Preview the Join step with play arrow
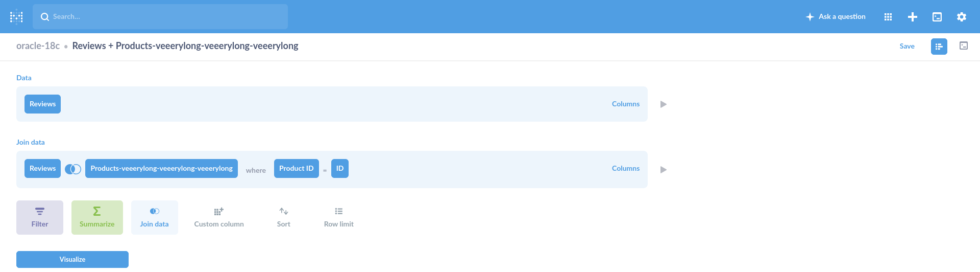 click(x=664, y=170)
